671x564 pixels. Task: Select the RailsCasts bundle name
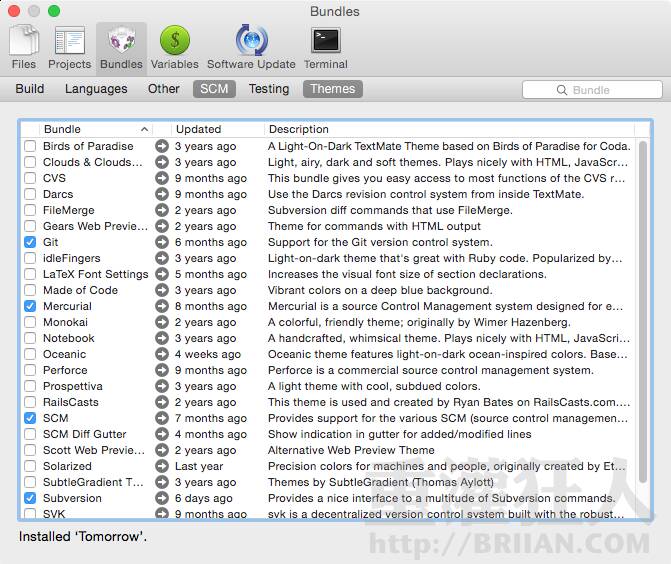click(x=71, y=402)
